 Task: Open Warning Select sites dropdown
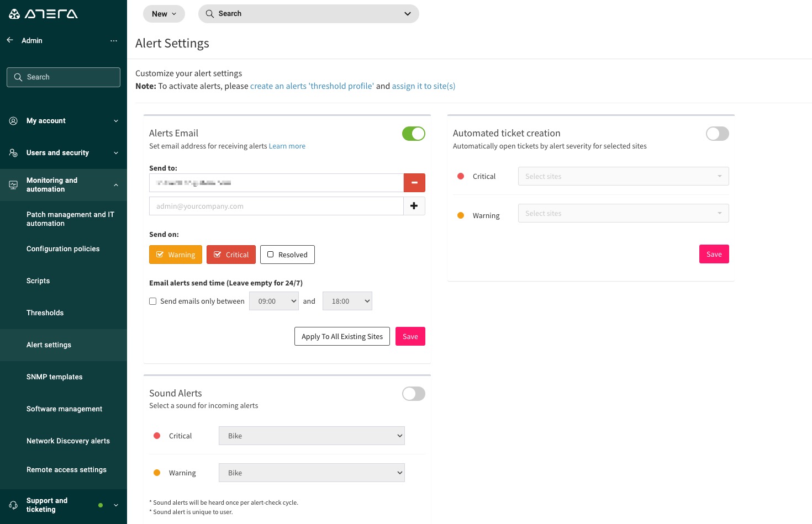624,213
